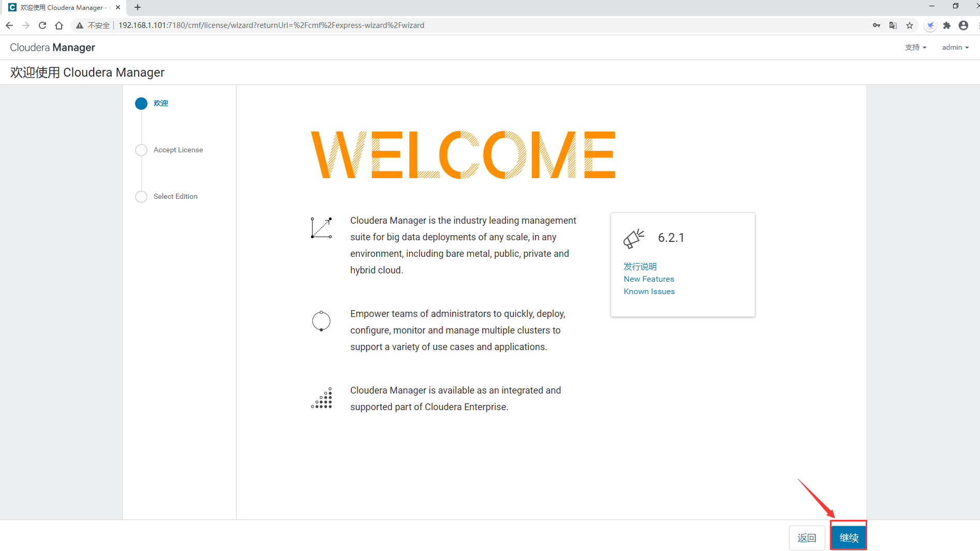Select the Accept License wizard step

(x=178, y=150)
